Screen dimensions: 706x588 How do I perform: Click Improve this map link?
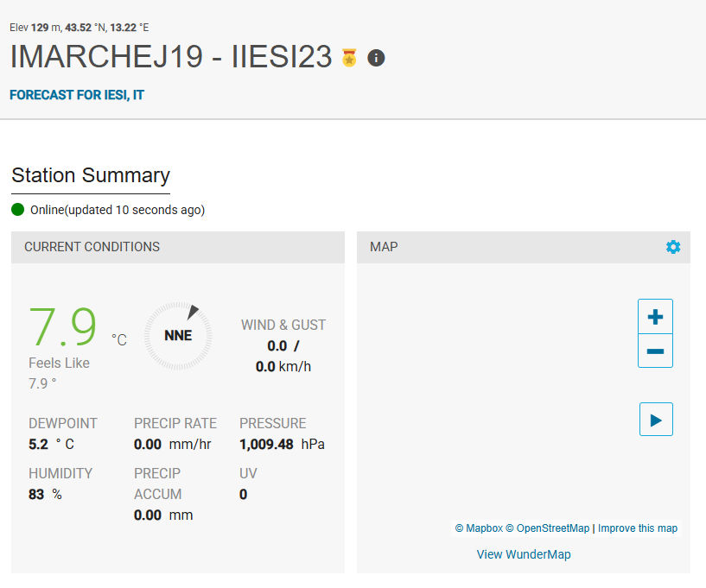pyautogui.click(x=638, y=528)
